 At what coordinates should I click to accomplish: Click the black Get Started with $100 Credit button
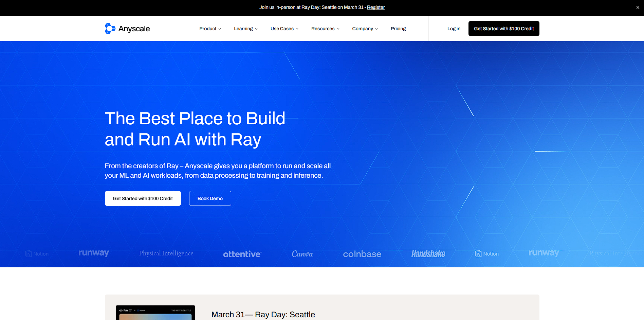[x=504, y=29]
